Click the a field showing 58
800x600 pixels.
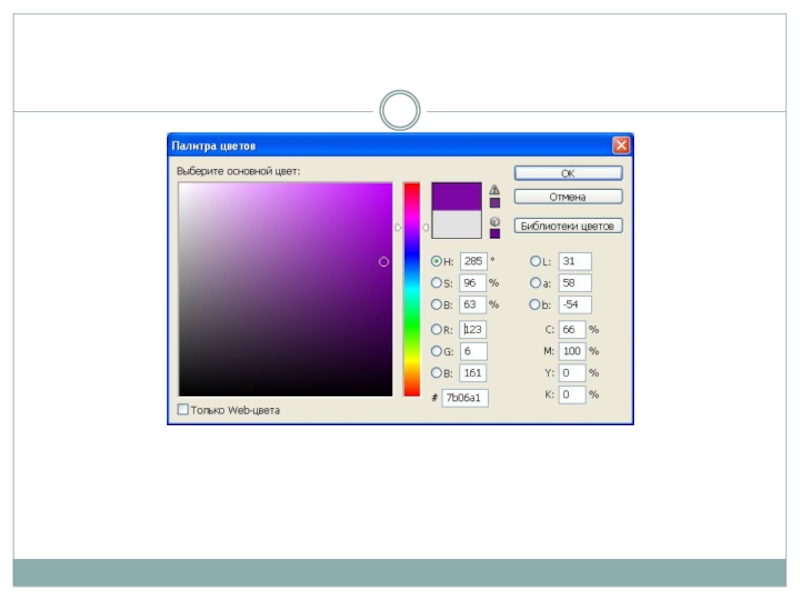tap(575, 283)
